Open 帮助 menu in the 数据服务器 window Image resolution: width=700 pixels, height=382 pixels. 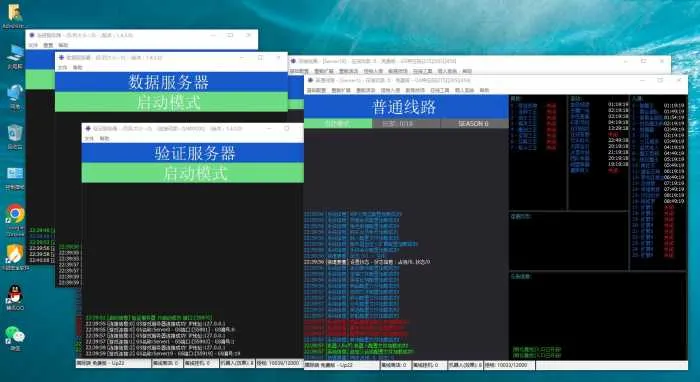pyautogui.click(x=77, y=68)
